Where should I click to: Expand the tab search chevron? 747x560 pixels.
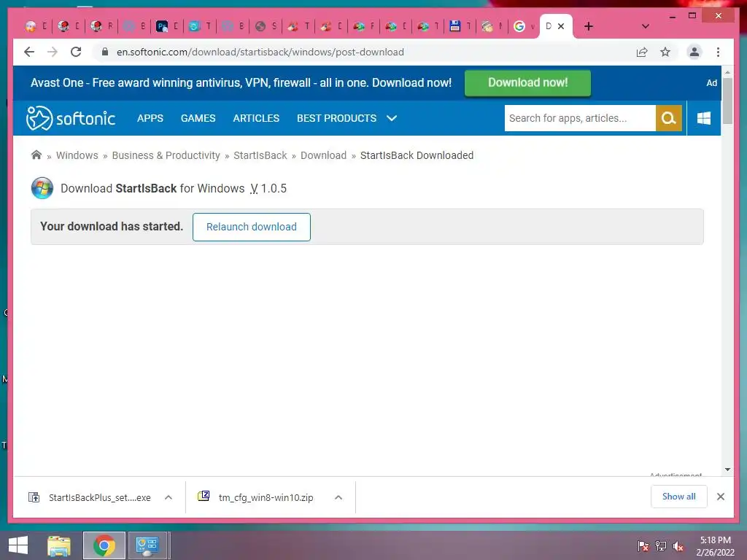[x=645, y=26]
